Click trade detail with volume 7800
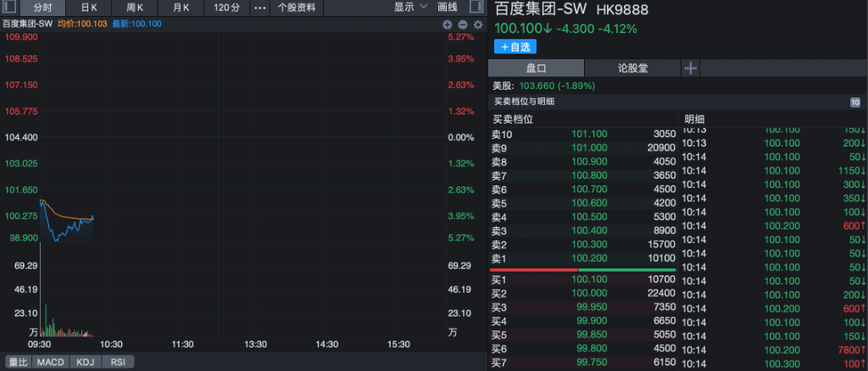 [773, 350]
